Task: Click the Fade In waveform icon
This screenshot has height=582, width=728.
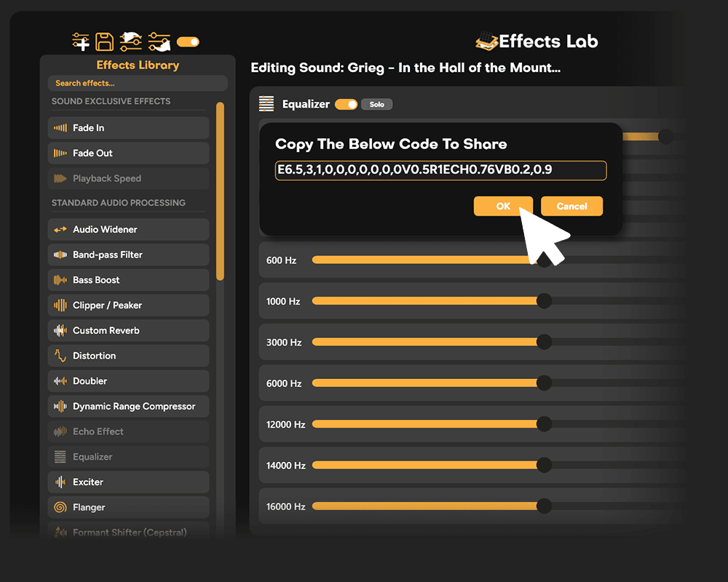Action: coord(60,127)
